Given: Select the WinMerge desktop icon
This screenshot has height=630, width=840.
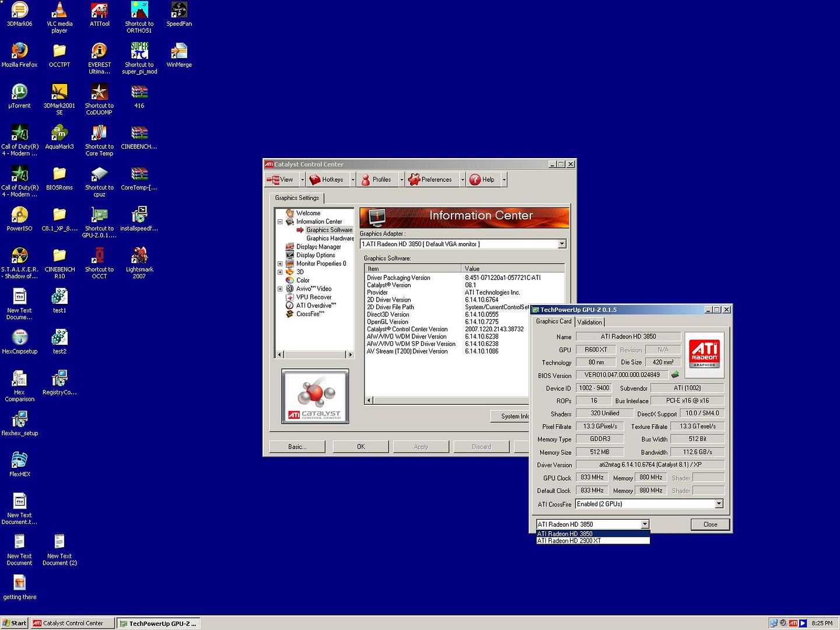Looking at the screenshot, I should point(179,55).
